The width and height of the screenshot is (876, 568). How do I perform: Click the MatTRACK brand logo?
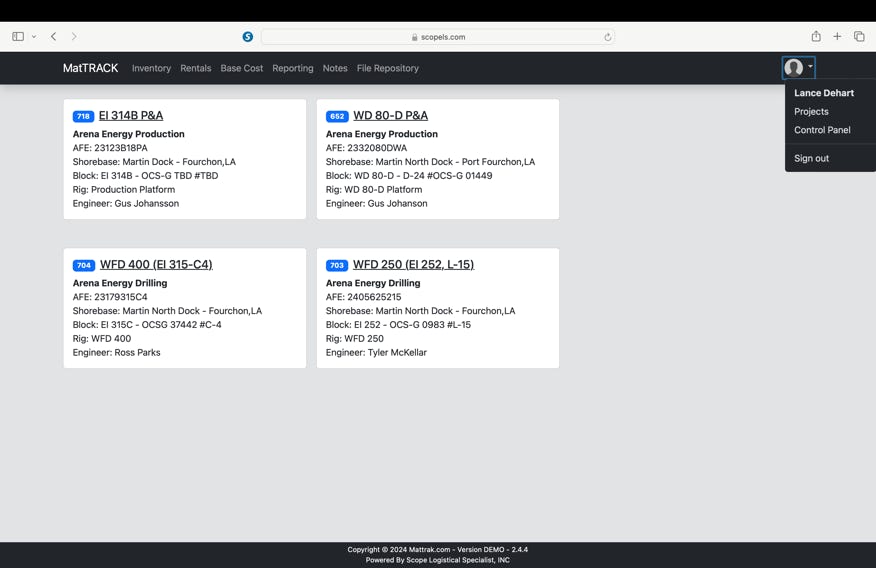[90, 68]
